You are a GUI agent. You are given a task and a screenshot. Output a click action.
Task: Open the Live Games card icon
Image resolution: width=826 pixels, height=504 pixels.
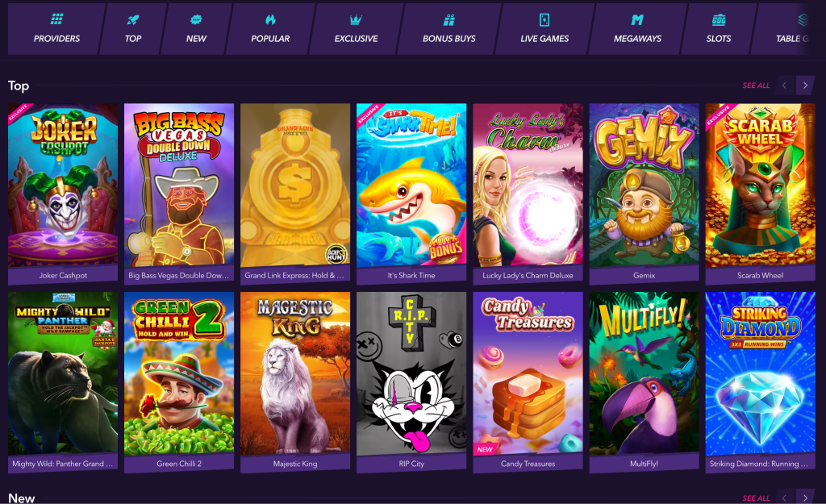tap(544, 20)
